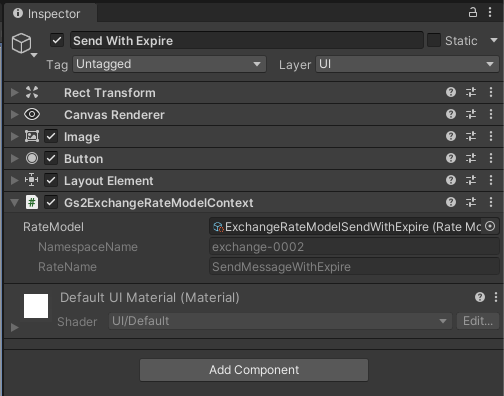
Task: Expand the Rect Transform component
Action: click(14, 92)
